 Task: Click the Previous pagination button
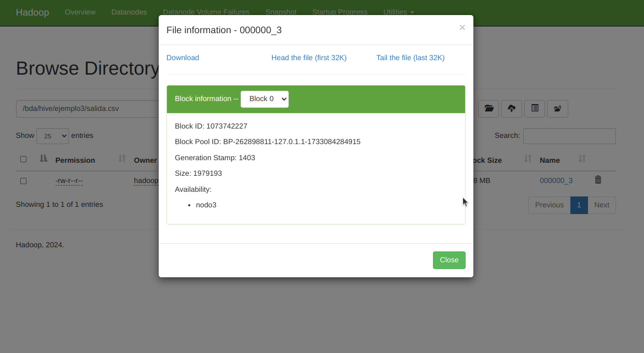[549, 205]
